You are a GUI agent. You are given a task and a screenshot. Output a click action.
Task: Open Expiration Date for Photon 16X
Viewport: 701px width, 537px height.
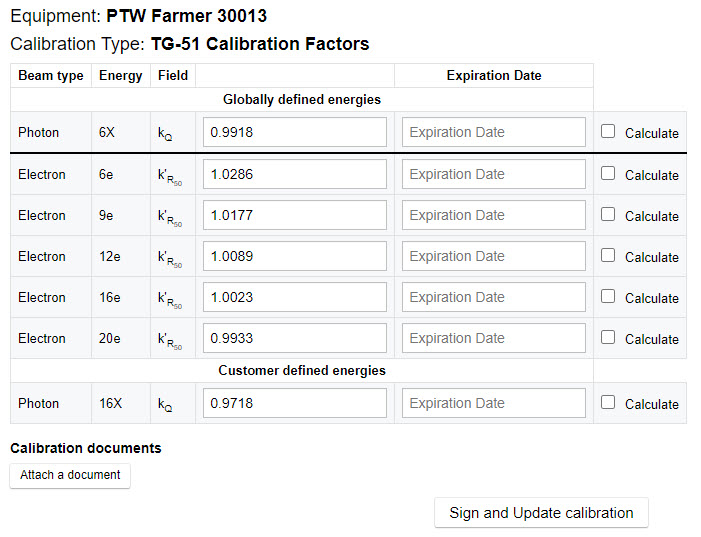494,403
